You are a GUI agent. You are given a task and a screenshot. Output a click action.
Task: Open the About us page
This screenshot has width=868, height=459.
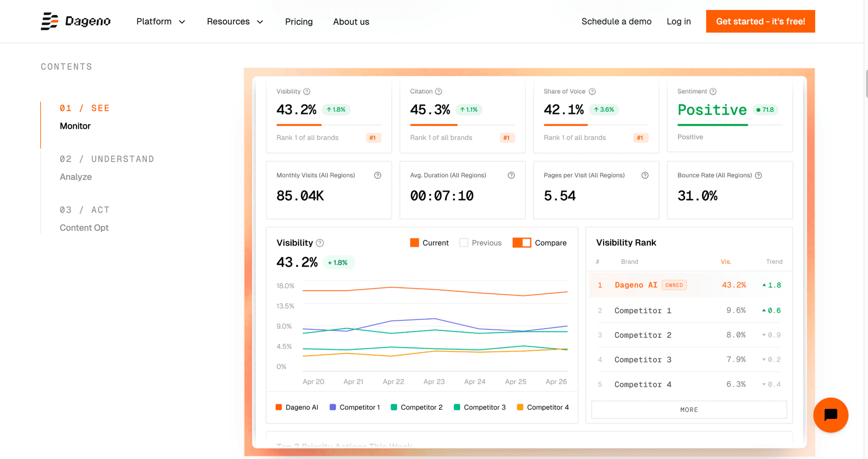351,22
